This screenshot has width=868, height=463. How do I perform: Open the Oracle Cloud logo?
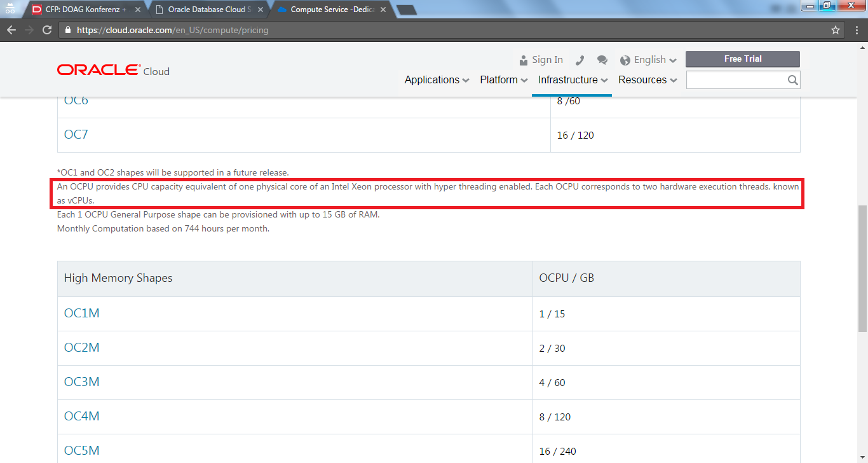(112, 69)
